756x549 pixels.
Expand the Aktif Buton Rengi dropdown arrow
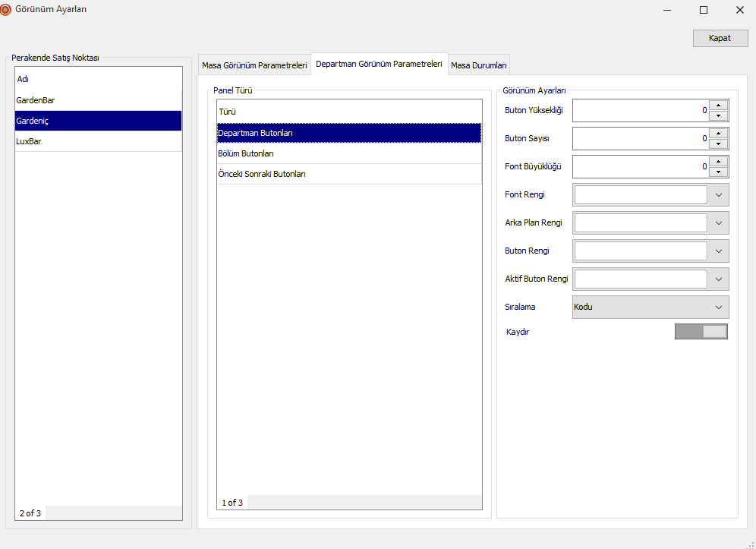coord(719,279)
